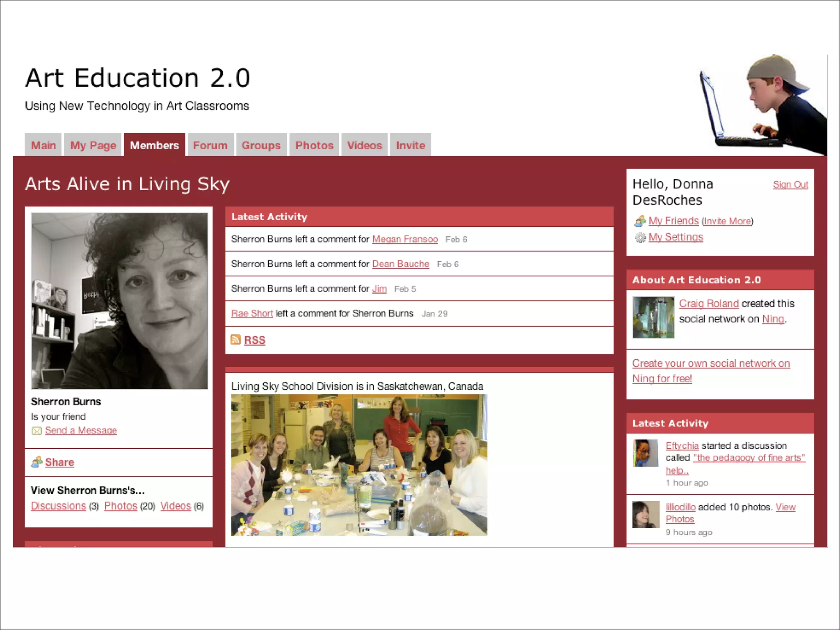Open Craig Roland's avatar thumbnail

click(653, 317)
